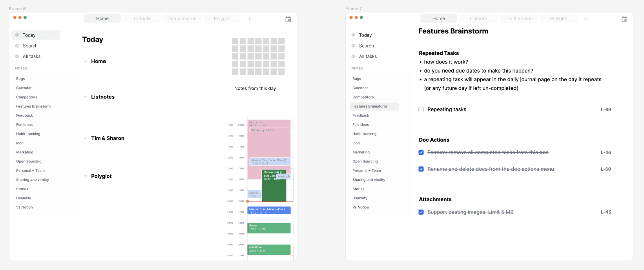The height and width of the screenshot is (270, 644).
Task: Open Sharing and virality note in Frame 7
Action: pos(369,180)
